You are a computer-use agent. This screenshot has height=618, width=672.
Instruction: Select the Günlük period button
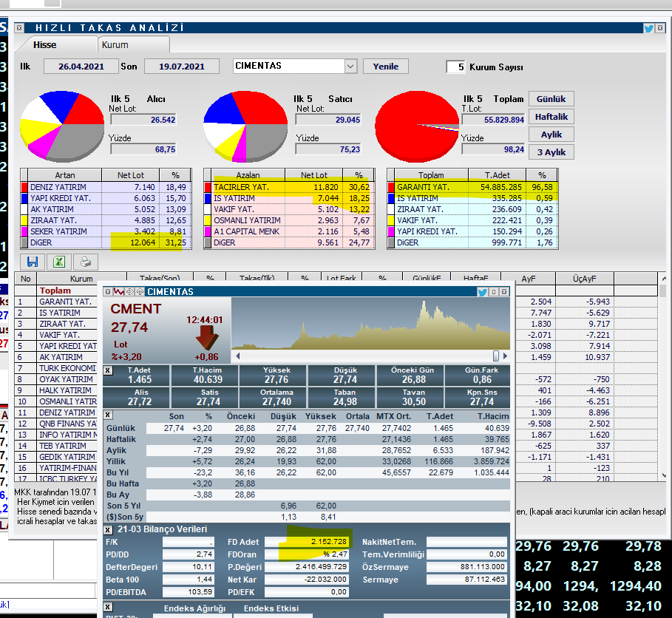click(551, 99)
